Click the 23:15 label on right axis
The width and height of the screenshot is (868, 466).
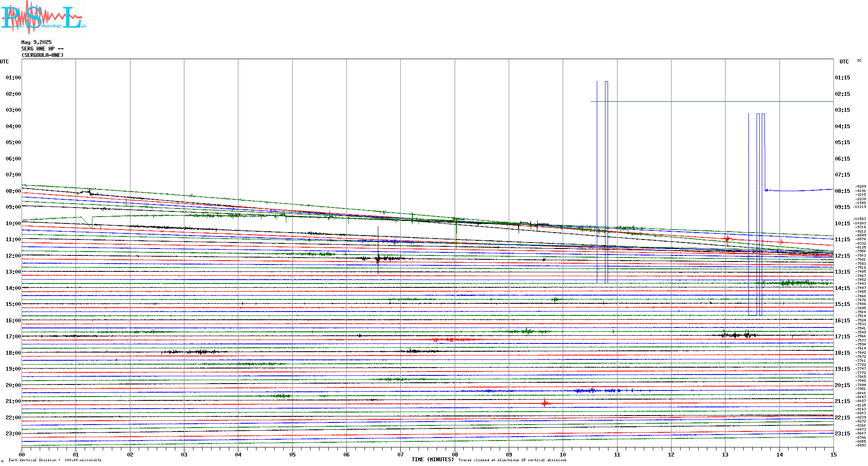842,434
